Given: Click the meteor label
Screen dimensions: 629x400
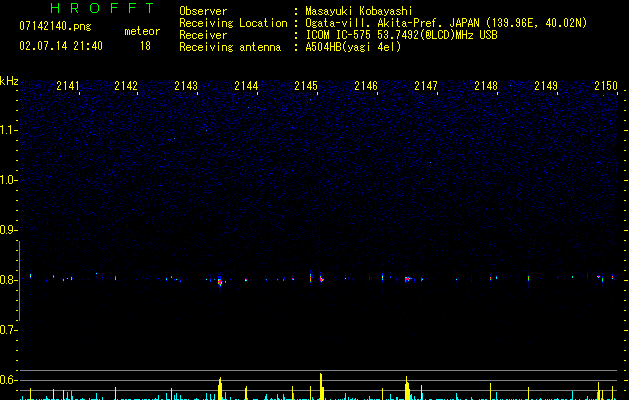Looking at the screenshot, I should 142,31.
